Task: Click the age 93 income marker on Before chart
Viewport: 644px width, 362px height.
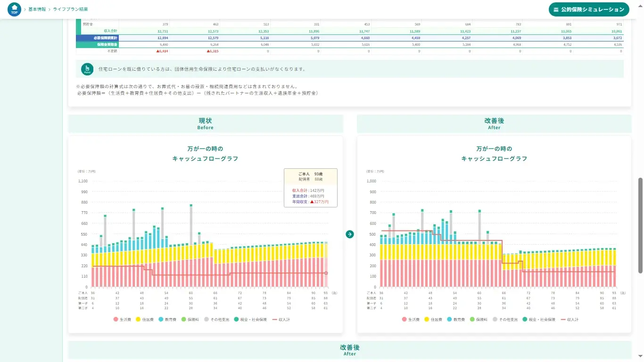Action: click(x=326, y=273)
